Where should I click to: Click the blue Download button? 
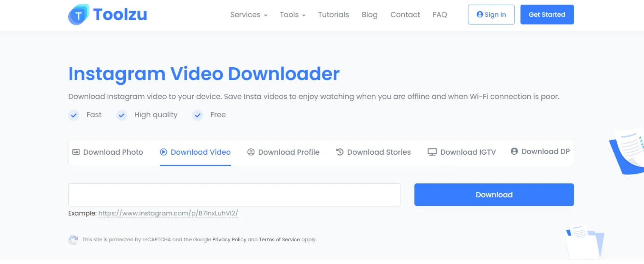coord(494,195)
